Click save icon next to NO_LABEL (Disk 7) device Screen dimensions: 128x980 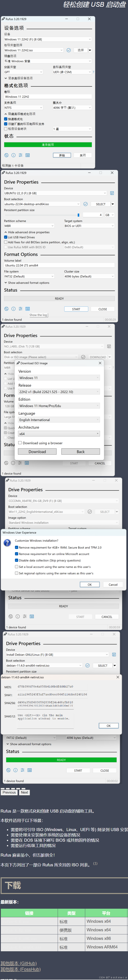pos(109,346)
